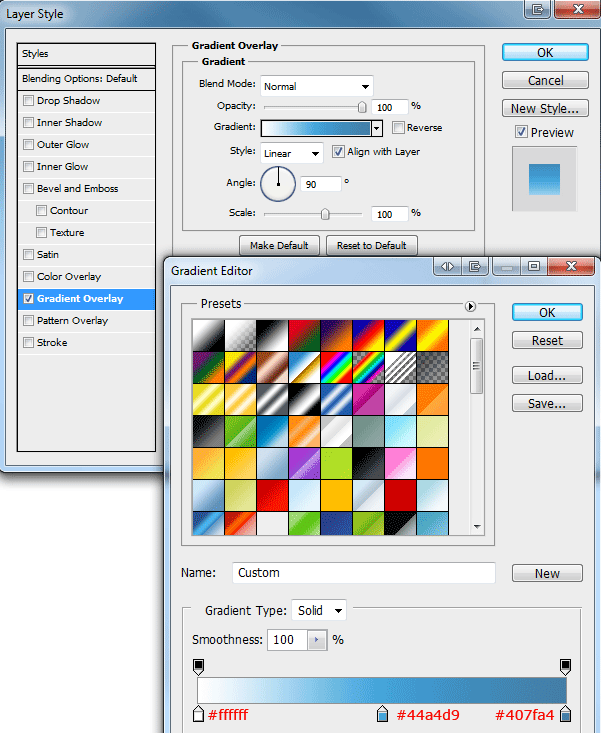
Task: Open the Presets panel flyout menu arrow
Action: pyautogui.click(x=470, y=306)
